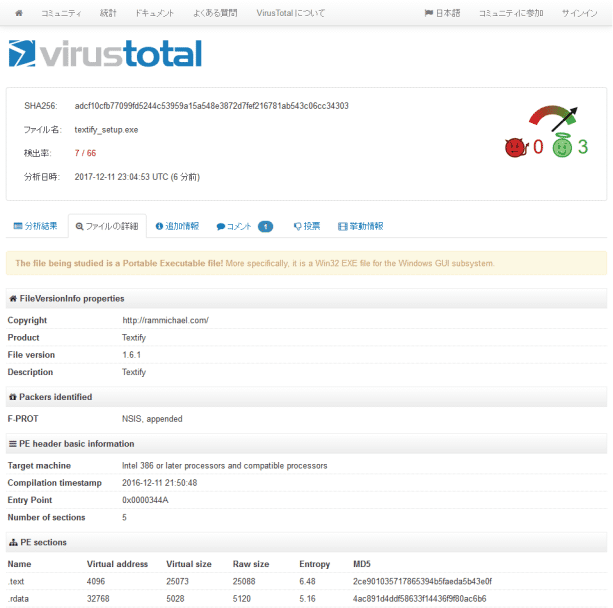Click the NSIS, appended packer value

pyautogui.click(x=152, y=419)
